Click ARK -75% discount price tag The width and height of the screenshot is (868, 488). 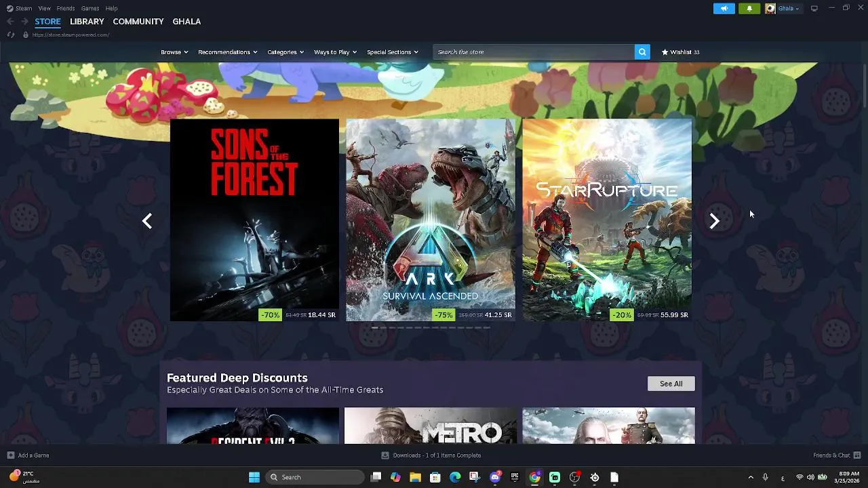tap(473, 314)
